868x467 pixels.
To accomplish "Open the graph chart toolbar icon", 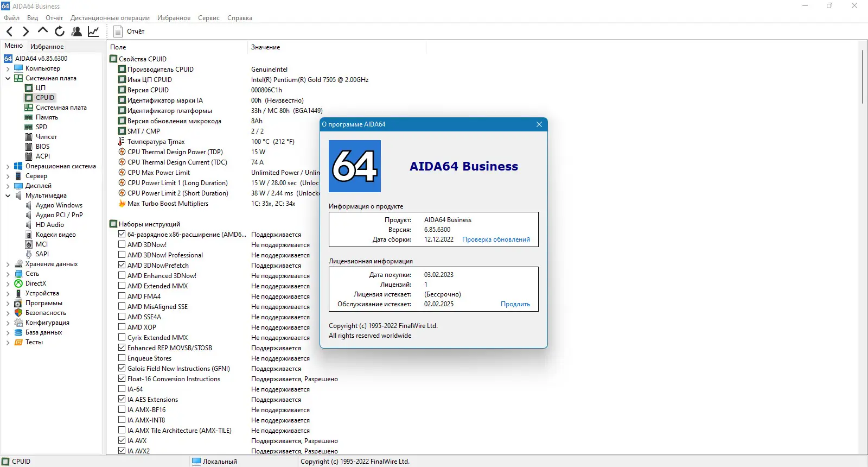I will [x=93, y=31].
